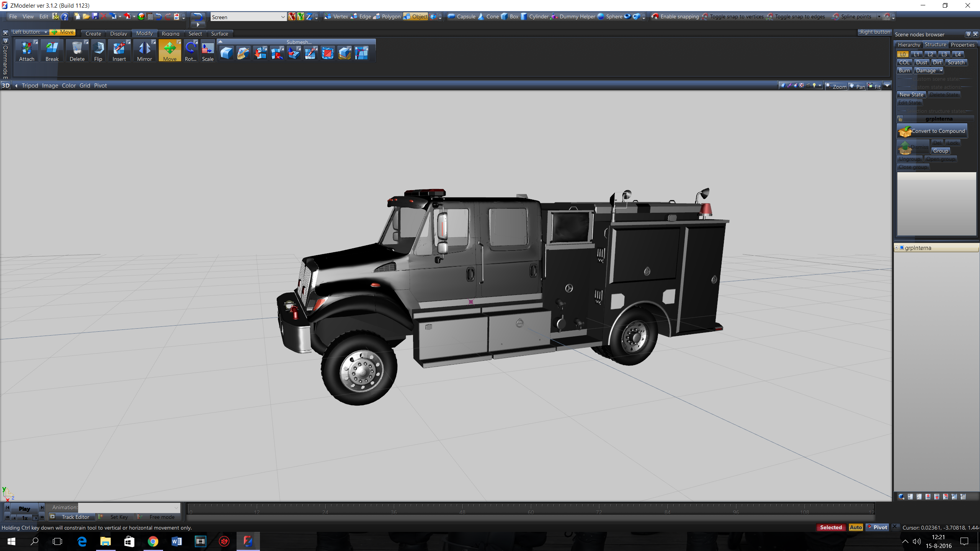This screenshot has height=551, width=980.
Task: Open the Hierarchy tab in nodes browser
Action: (x=909, y=45)
